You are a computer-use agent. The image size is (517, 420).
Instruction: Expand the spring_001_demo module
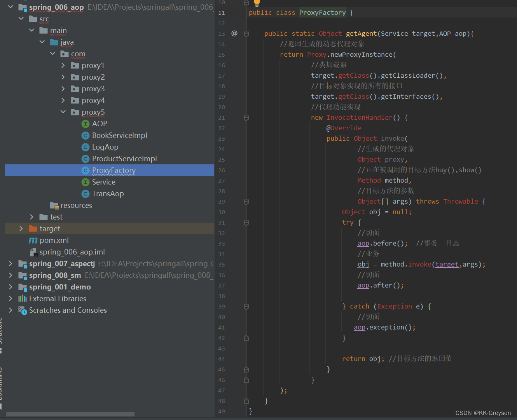(10, 287)
